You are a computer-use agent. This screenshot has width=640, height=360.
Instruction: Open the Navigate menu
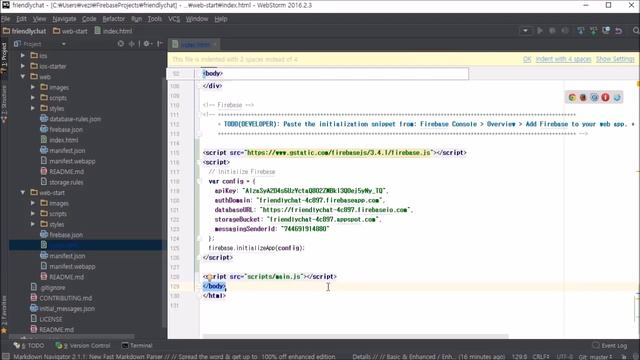point(64,19)
